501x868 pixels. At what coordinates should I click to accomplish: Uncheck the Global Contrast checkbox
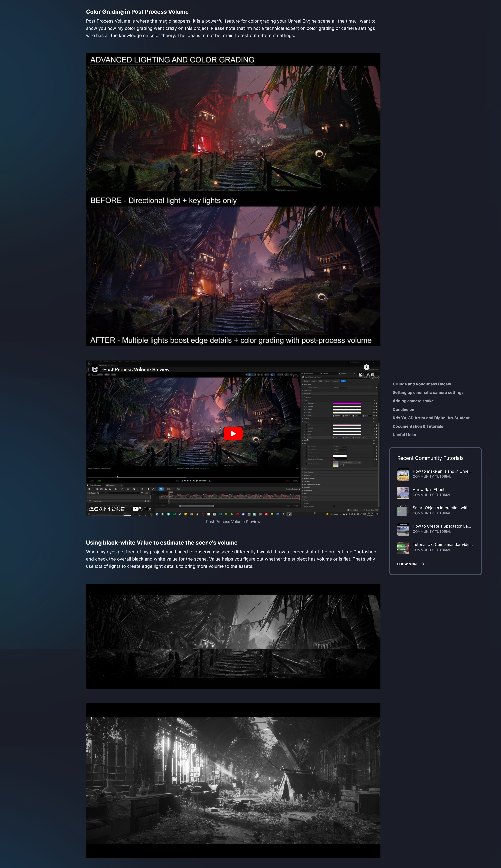306,406
